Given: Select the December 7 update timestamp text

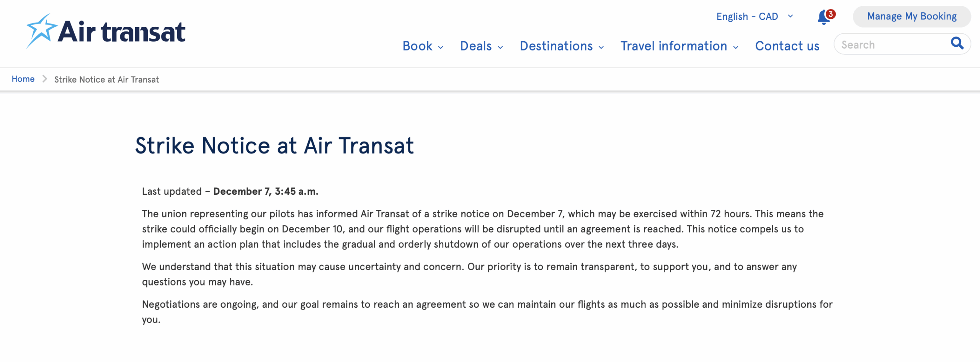Looking at the screenshot, I should click(x=266, y=191).
